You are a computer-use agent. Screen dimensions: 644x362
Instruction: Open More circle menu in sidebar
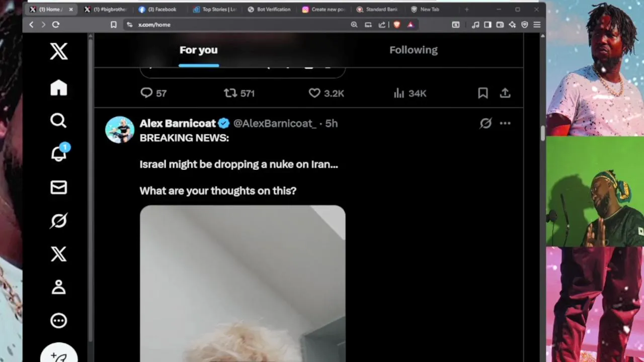pyautogui.click(x=58, y=320)
